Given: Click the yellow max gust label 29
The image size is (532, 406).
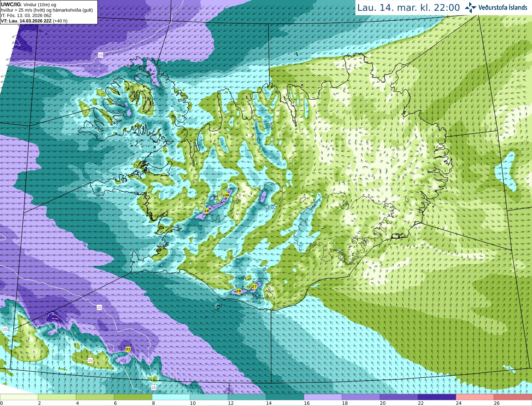Looking at the screenshot, I should (238, 291).
